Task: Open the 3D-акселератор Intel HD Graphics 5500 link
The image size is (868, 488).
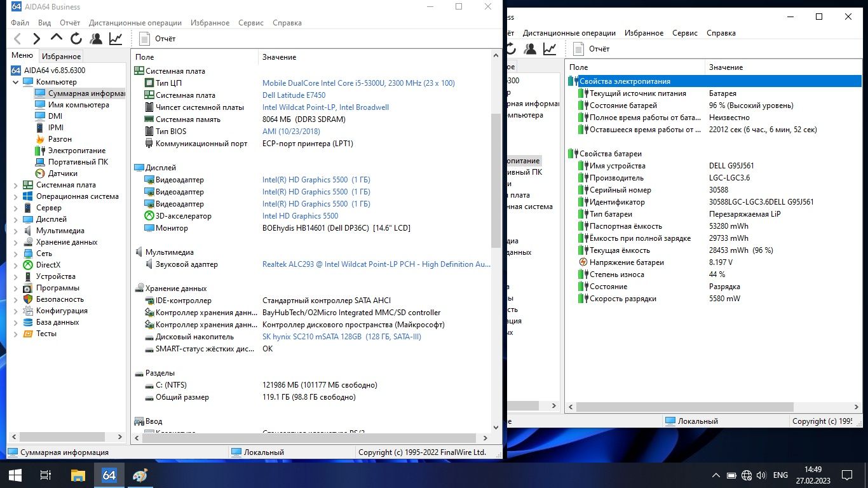Action: click(300, 216)
